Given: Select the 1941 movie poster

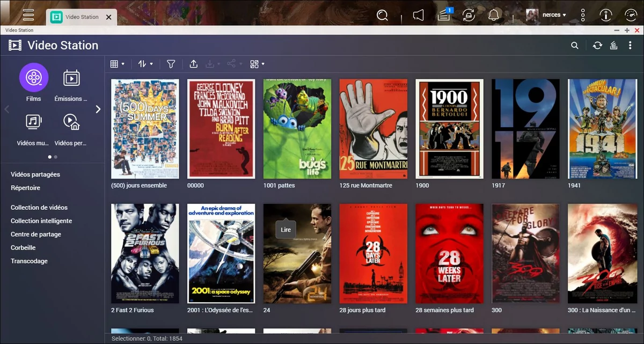Looking at the screenshot, I should 602,129.
